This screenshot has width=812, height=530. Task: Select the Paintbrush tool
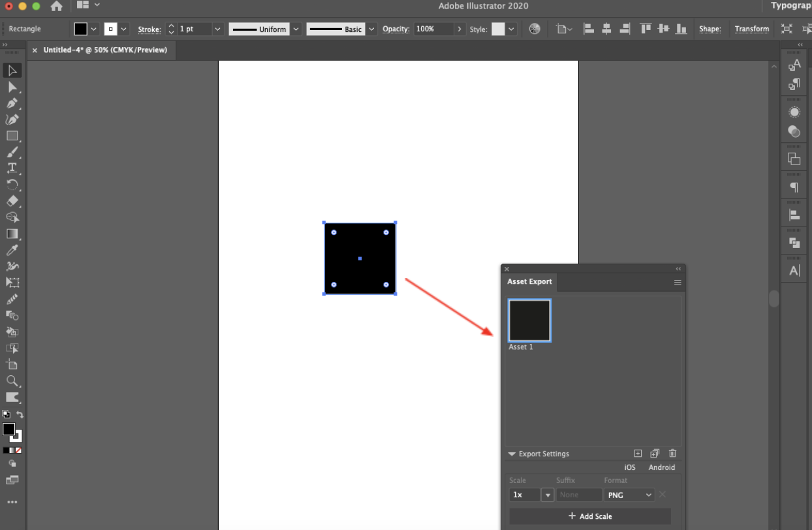(12, 152)
